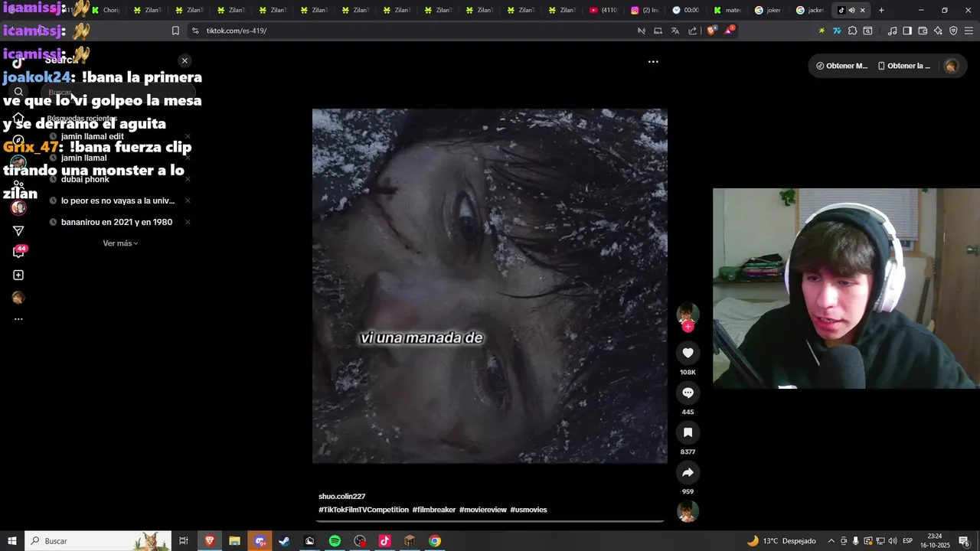Close the TikTok search panel
980x551 pixels.
[x=185, y=60]
